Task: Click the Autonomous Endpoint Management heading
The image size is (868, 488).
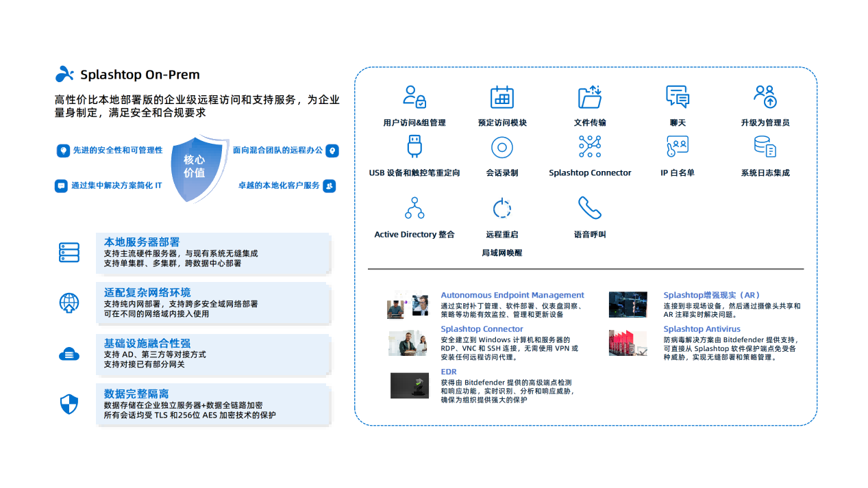Action: pyautogui.click(x=512, y=295)
